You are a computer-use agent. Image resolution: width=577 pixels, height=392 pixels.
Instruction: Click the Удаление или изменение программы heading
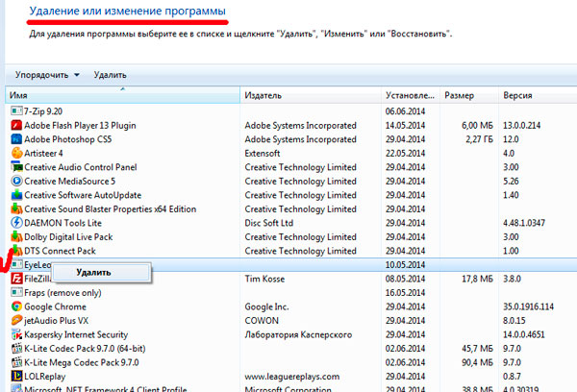tap(127, 11)
